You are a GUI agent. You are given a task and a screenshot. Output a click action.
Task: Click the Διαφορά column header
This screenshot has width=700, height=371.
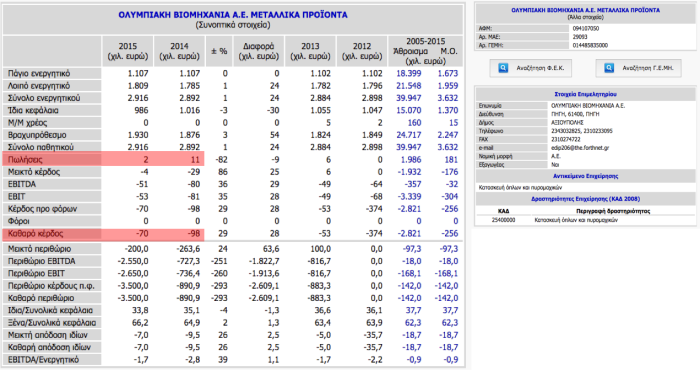(258, 51)
